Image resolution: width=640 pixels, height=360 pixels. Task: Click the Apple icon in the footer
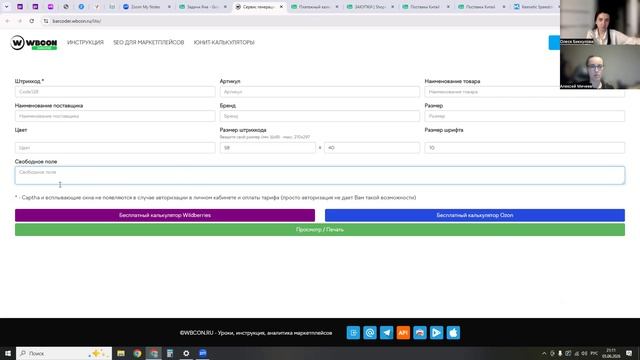pyautogui.click(x=453, y=333)
